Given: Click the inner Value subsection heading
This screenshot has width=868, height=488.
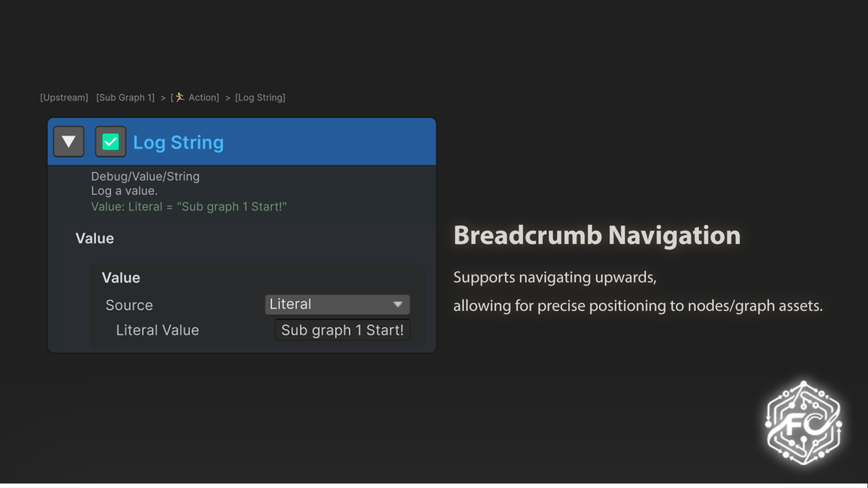Looking at the screenshot, I should click(121, 278).
